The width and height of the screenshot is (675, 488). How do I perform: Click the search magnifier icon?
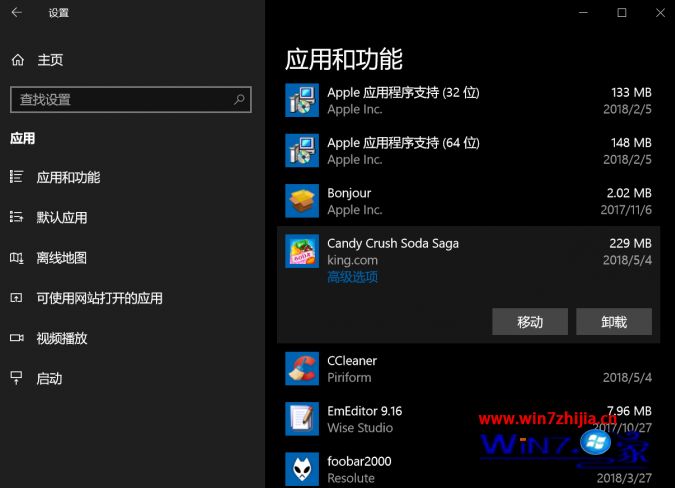[239, 100]
